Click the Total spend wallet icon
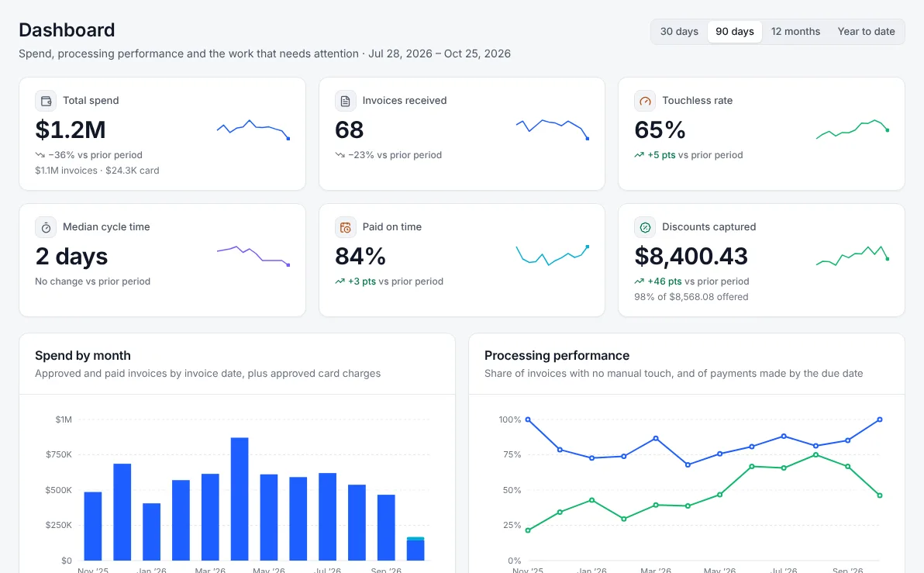The image size is (924, 573). point(46,101)
